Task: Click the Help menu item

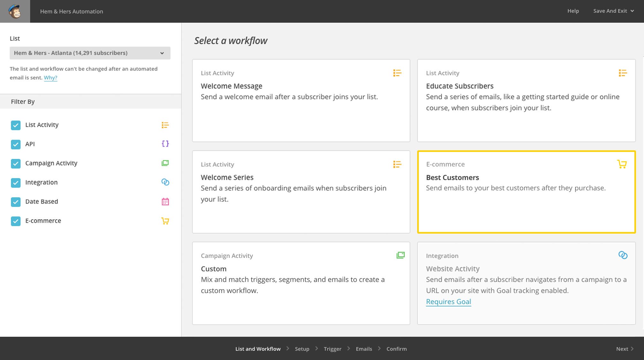Action: pos(573,11)
